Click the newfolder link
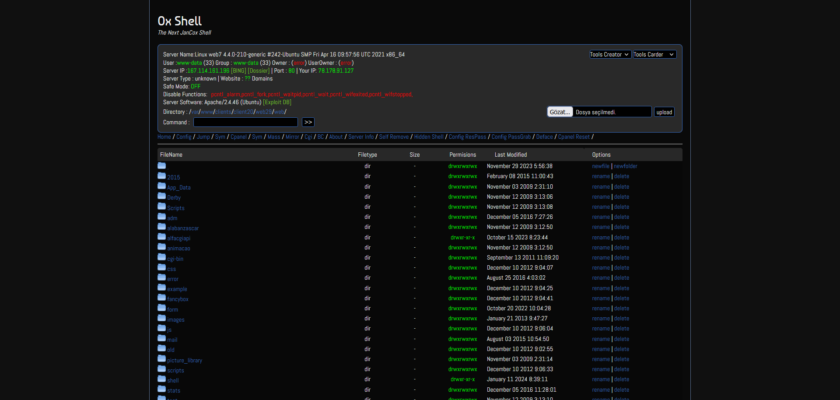This screenshot has height=400, width=840. point(625,166)
